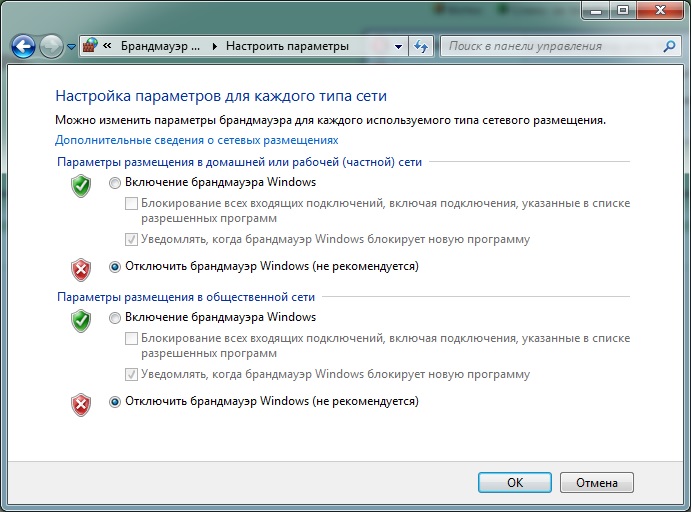
Task: Close the window with the red X
Action: click(x=660, y=10)
